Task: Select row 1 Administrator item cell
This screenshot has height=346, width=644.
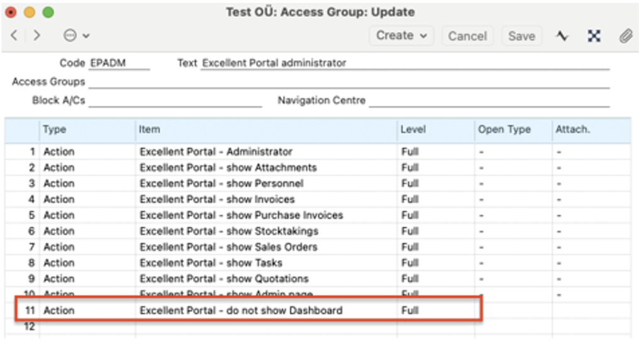Action: point(216,152)
